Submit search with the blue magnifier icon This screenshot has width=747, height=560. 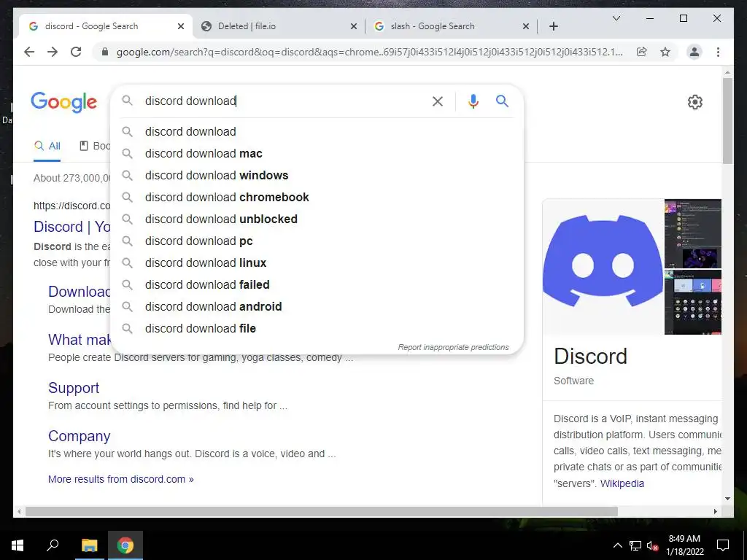(x=502, y=101)
